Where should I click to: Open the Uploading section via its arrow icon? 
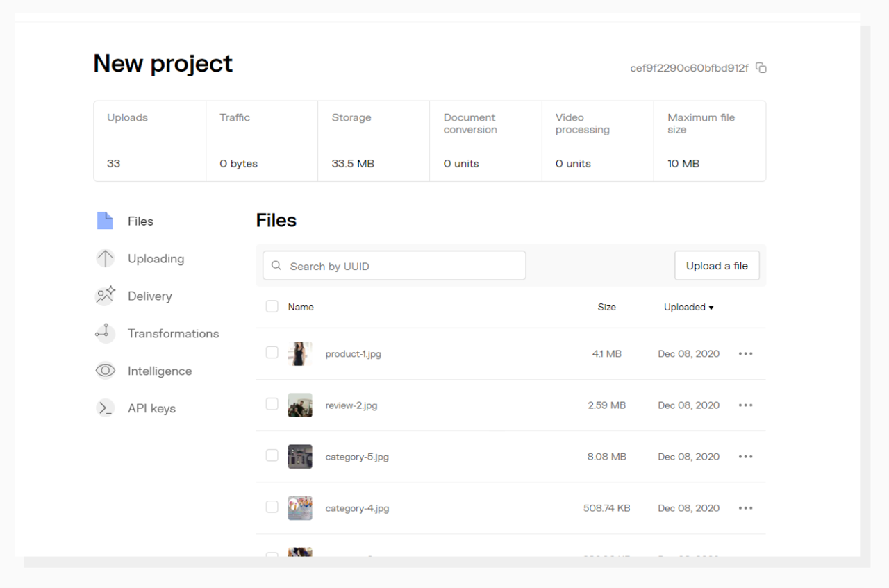click(x=105, y=258)
